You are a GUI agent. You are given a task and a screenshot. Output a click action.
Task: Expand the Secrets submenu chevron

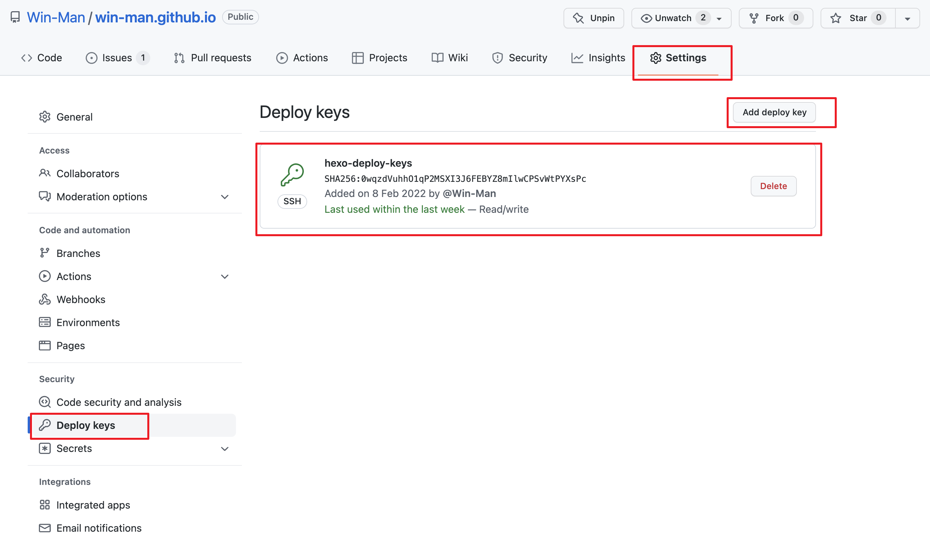[224, 448]
